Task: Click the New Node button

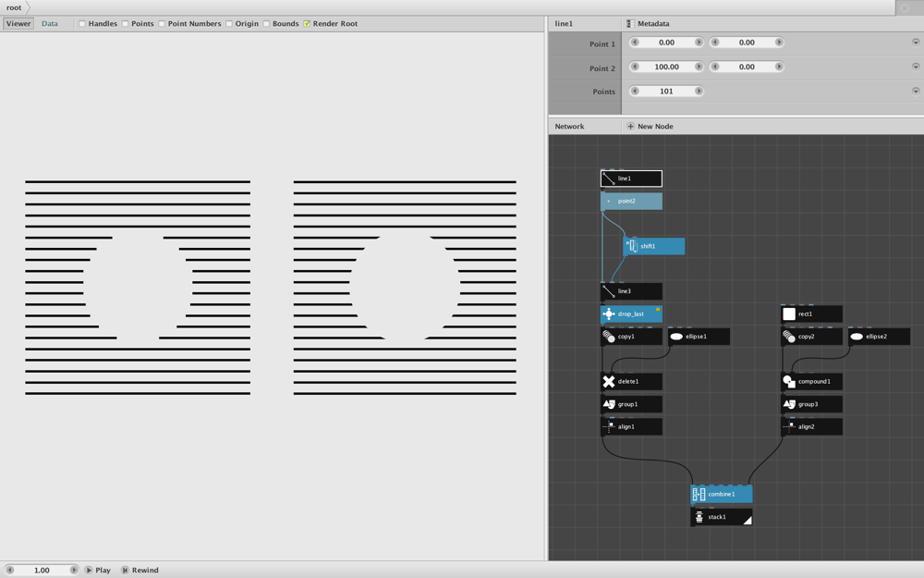Action: pos(650,126)
